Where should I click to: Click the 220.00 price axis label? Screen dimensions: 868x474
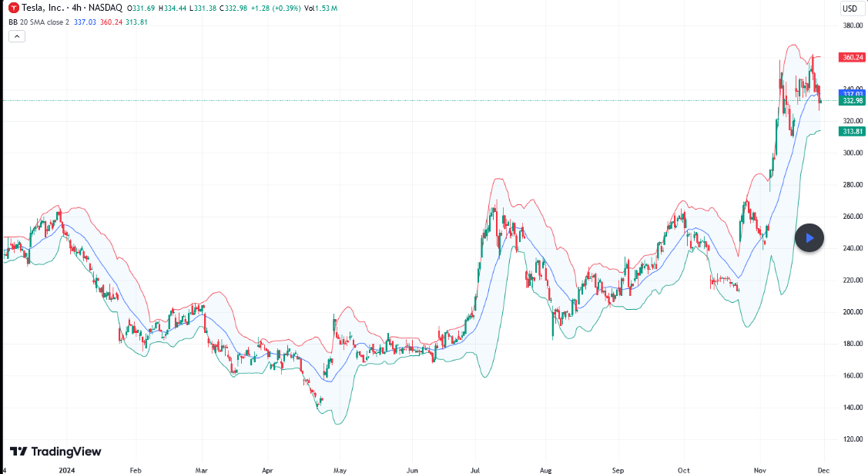coord(853,281)
